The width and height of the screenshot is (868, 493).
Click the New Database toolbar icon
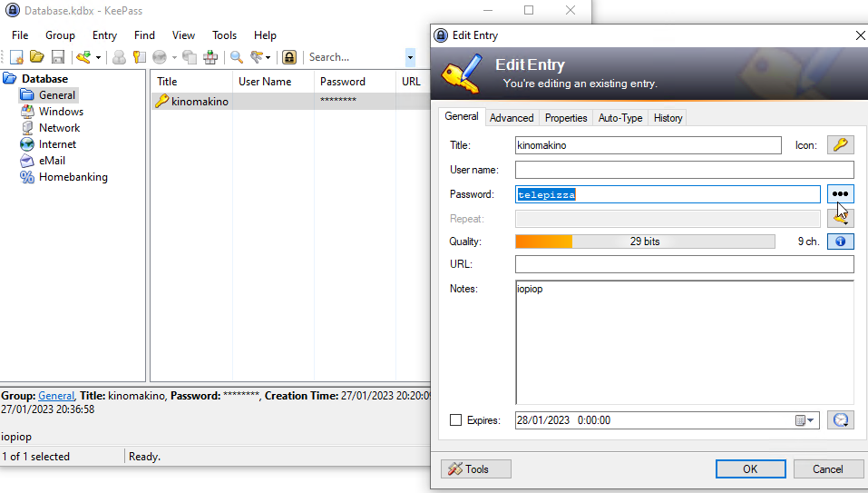tap(16, 57)
